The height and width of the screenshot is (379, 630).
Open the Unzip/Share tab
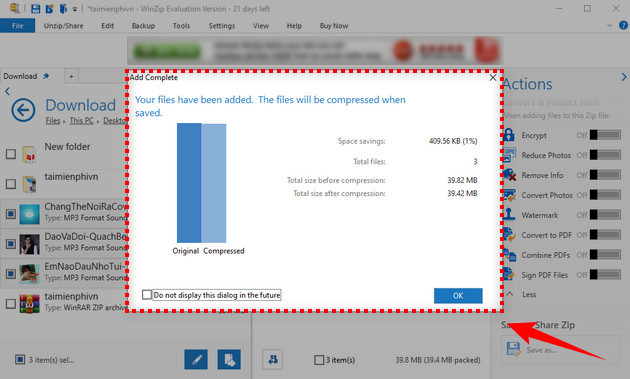click(x=63, y=26)
